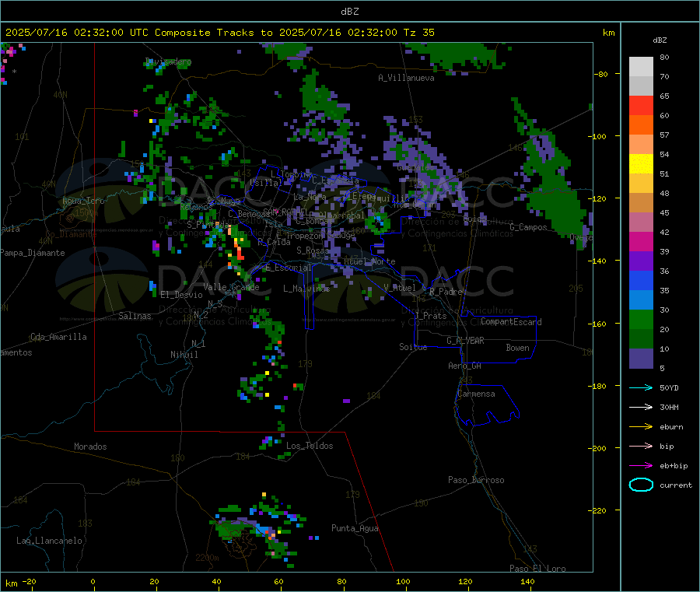Viewport: 700px width, 592px height.
Task: Click the white 30HM track arrow in legend
Action: point(641,407)
